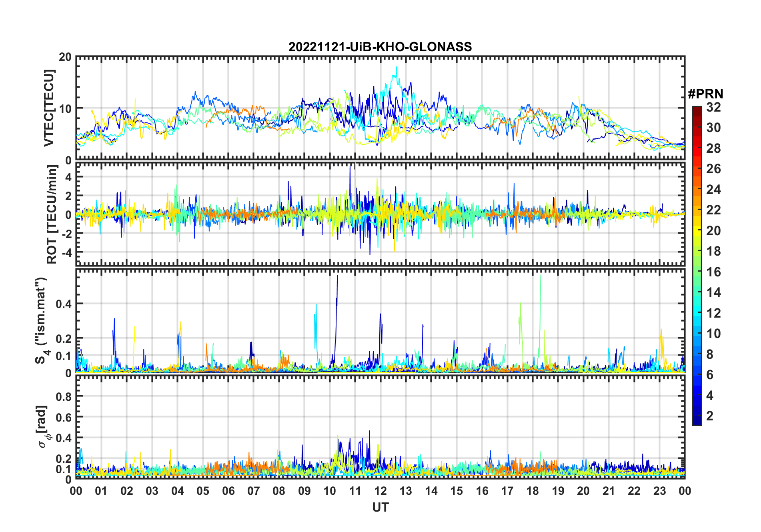Click the ROT [TECU/min] y-axis label

click(52, 214)
